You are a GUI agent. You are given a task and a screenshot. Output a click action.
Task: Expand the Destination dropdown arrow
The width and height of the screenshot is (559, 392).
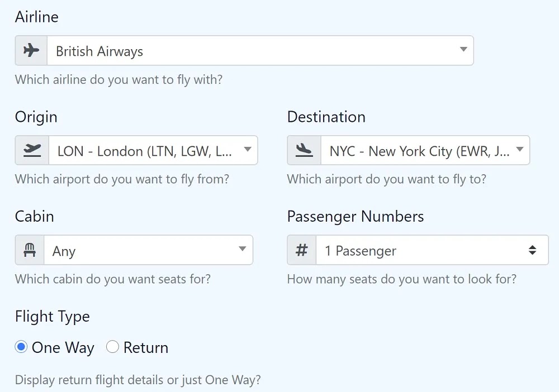point(520,150)
